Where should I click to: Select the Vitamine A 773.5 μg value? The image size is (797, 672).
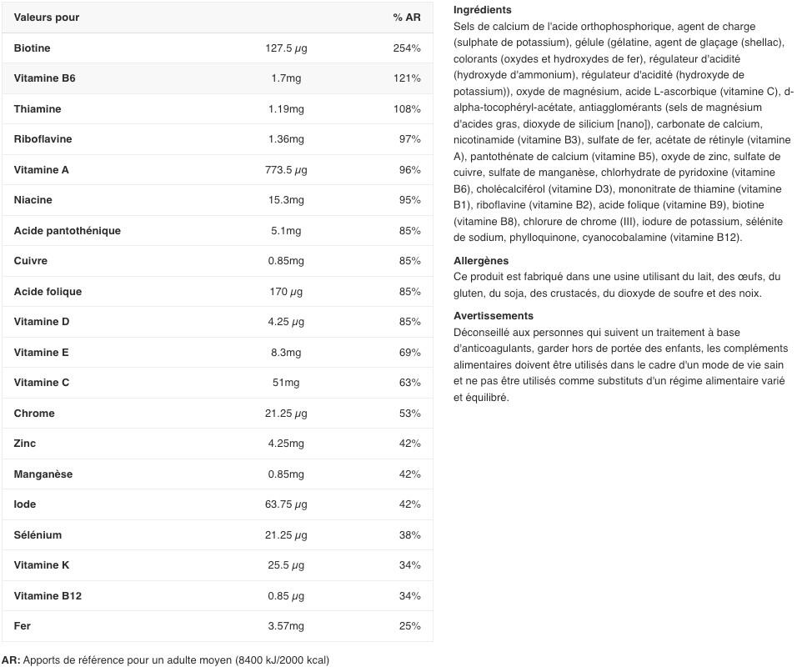[x=286, y=170]
